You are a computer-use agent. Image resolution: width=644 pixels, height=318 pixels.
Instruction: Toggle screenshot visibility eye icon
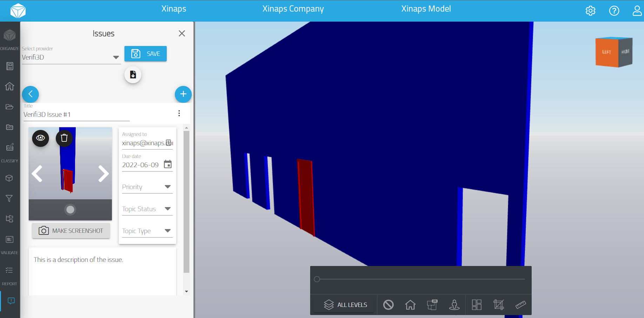(x=41, y=138)
